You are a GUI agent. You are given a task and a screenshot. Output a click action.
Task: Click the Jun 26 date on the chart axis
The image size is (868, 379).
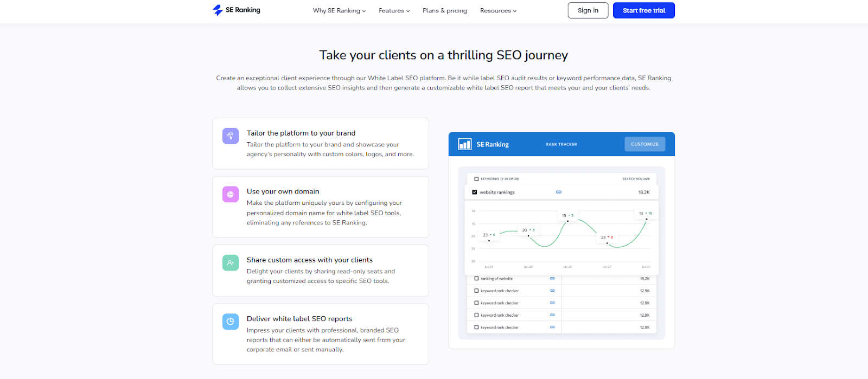pyautogui.click(x=567, y=267)
